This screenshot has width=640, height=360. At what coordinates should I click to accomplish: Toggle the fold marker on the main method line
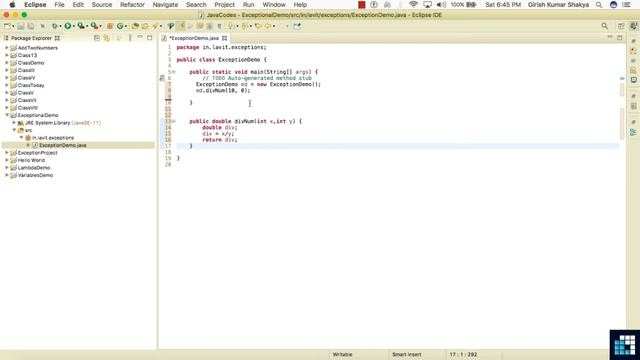click(173, 72)
